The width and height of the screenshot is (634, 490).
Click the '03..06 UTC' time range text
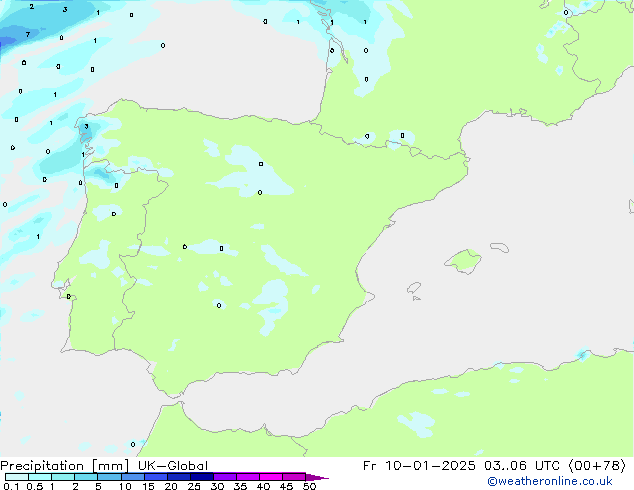tap(522, 466)
